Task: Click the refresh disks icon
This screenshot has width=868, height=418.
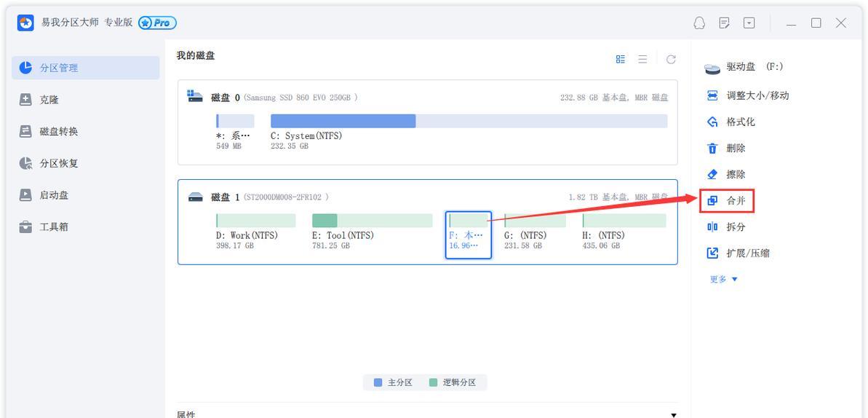Action: click(671, 59)
